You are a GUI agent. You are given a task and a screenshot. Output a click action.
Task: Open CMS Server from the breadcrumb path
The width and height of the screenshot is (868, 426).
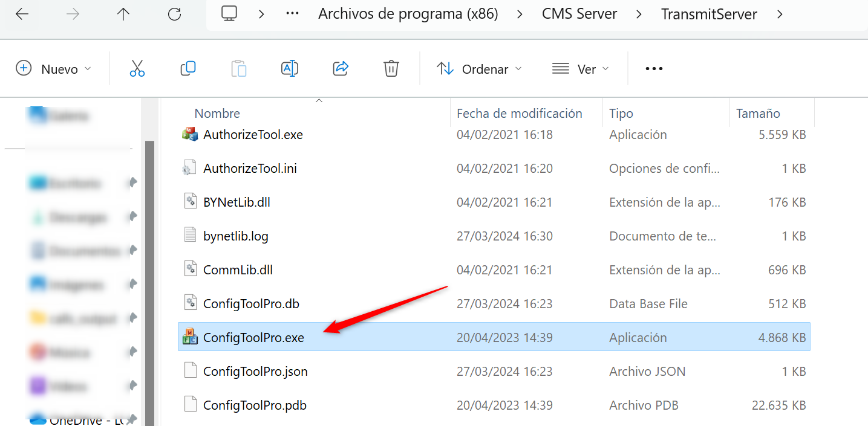click(579, 13)
